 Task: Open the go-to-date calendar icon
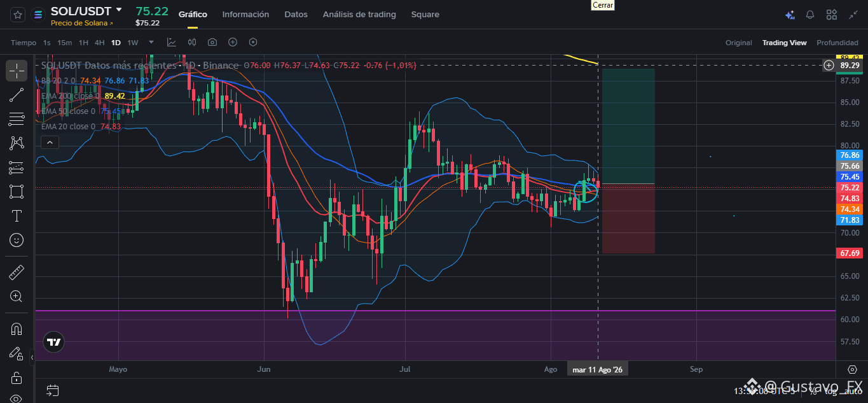point(52,390)
